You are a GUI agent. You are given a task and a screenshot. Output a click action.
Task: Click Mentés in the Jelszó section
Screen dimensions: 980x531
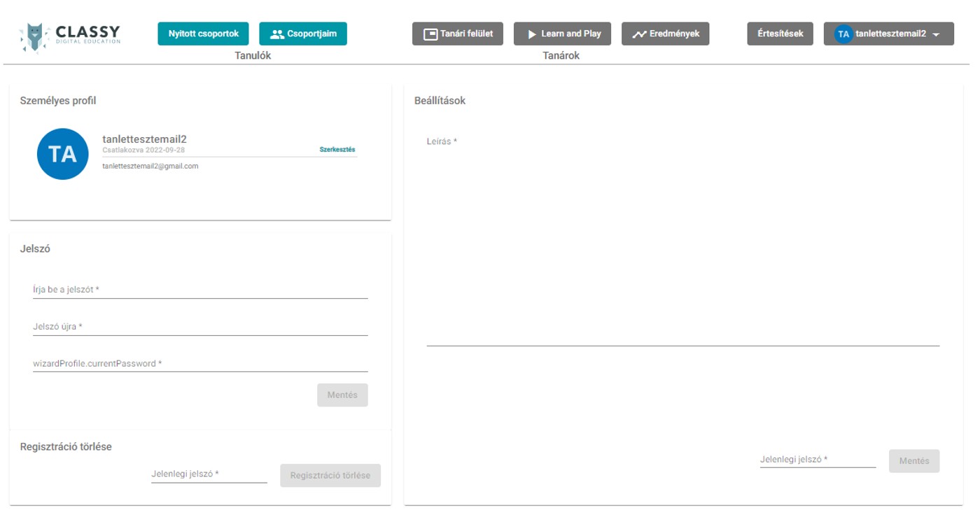pyautogui.click(x=342, y=395)
